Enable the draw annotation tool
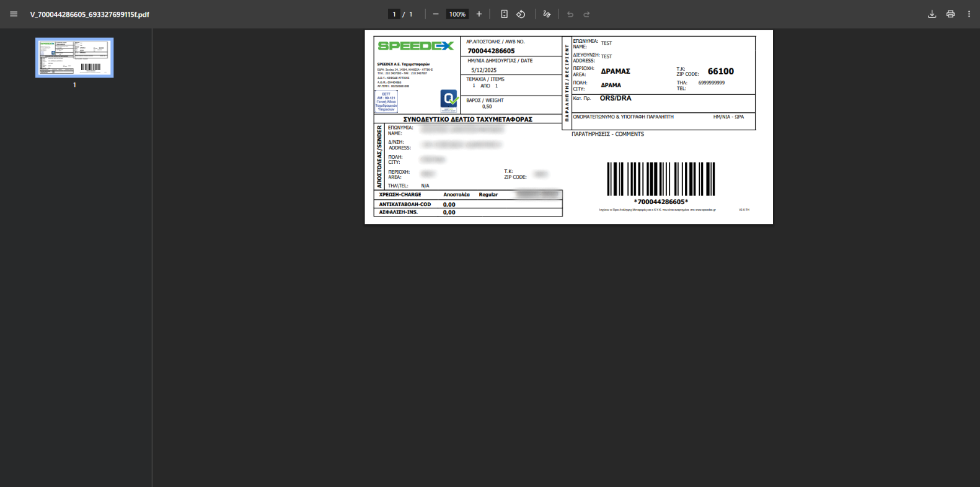The width and height of the screenshot is (980, 487). point(547,14)
